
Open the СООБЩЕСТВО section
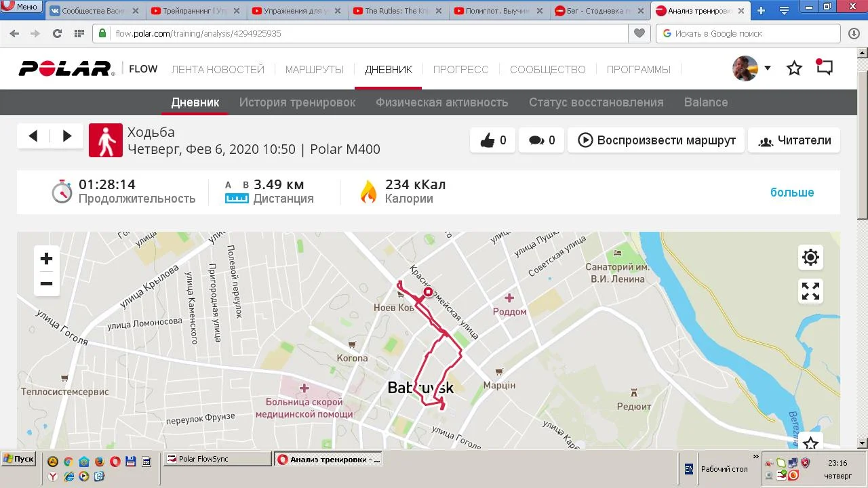point(548,69)
